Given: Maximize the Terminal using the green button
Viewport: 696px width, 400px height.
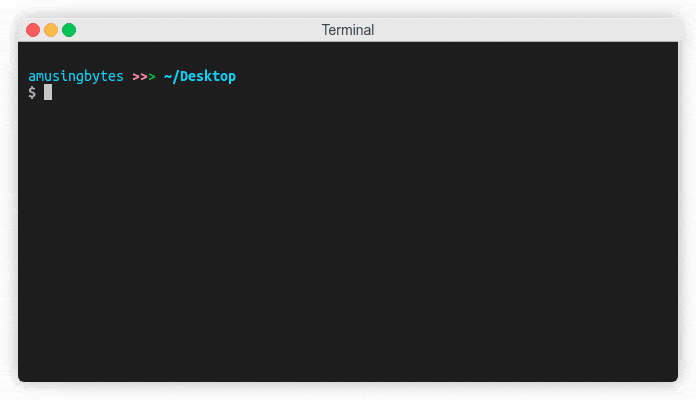Looking at the screenshot, I should (69, 30).
